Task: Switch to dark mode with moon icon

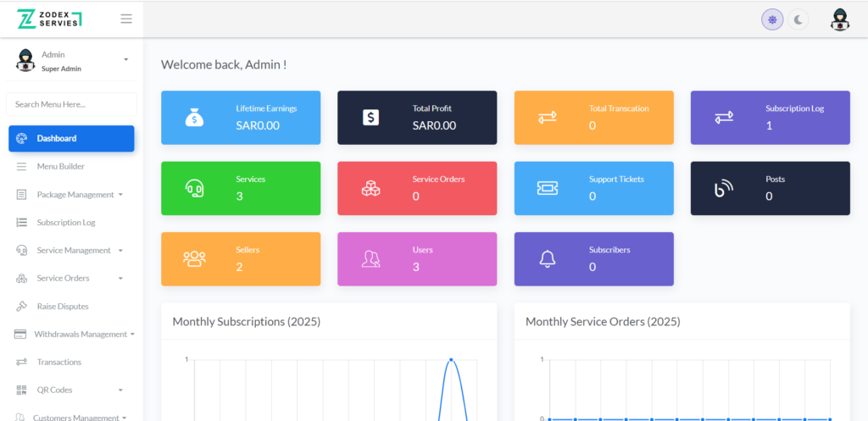Action: click(798, 19)
